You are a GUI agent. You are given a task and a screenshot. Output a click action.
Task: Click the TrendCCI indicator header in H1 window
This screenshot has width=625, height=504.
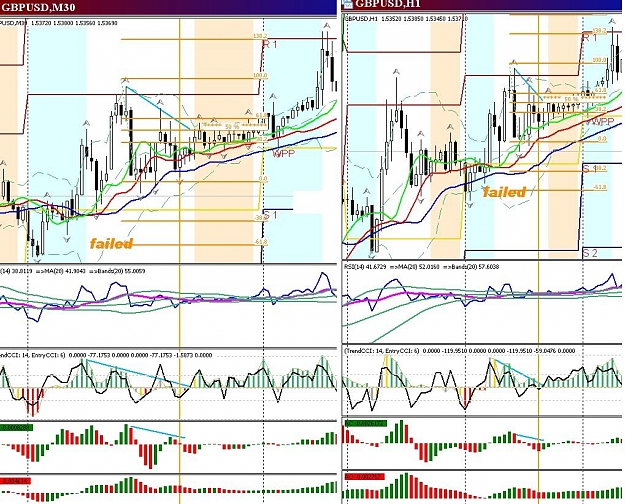(459, 350)
